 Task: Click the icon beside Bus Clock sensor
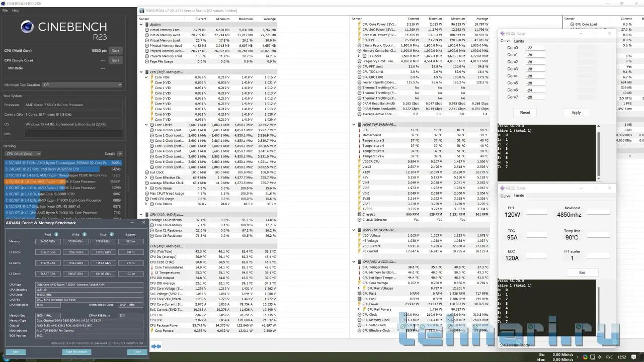coord(147,172)
